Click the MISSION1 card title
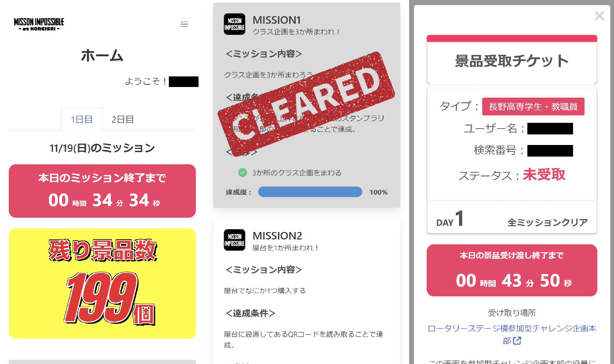Screen dimensions: 614x364 click(x=277, y=20)
